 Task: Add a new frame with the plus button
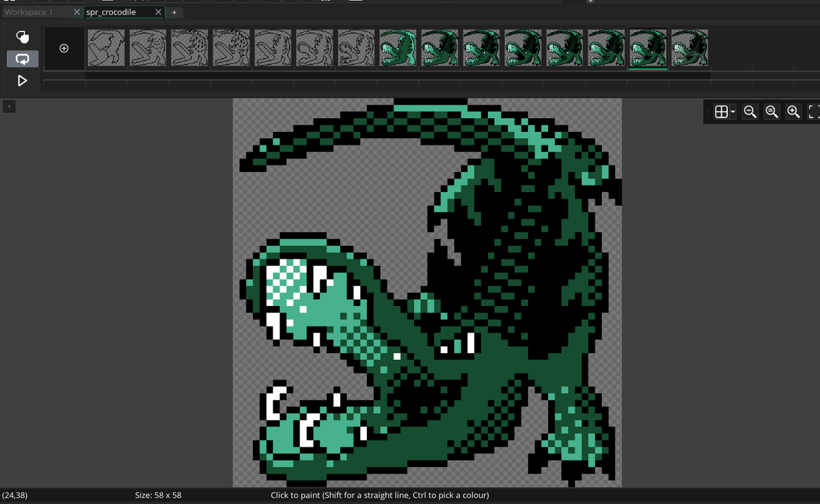64,48
